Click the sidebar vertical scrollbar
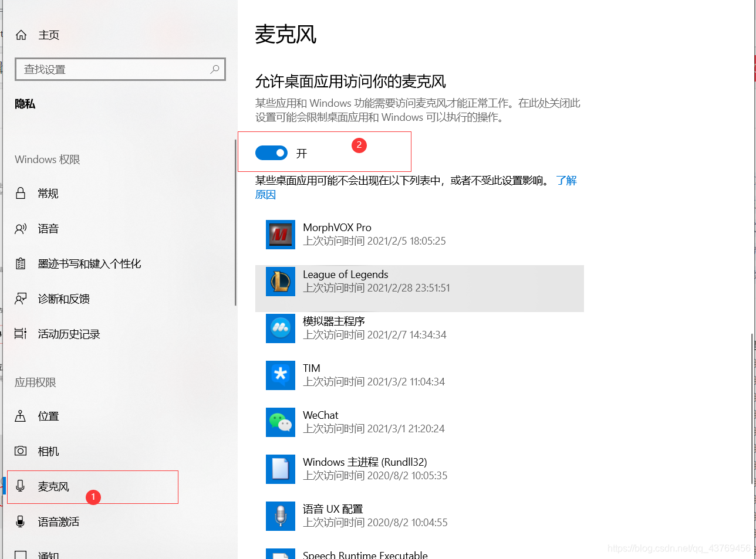The width and height of the screenshot is (756, 559). pos(235,223)
